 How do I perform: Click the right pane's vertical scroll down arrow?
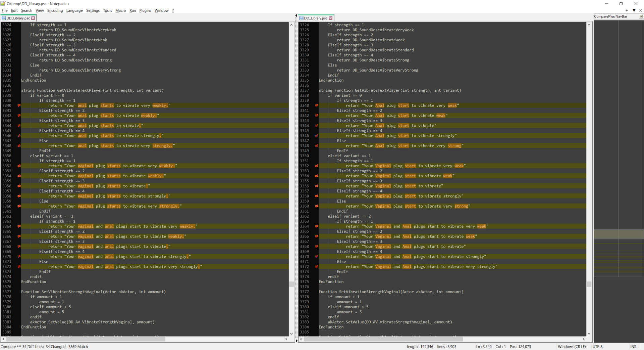(589, 334)
